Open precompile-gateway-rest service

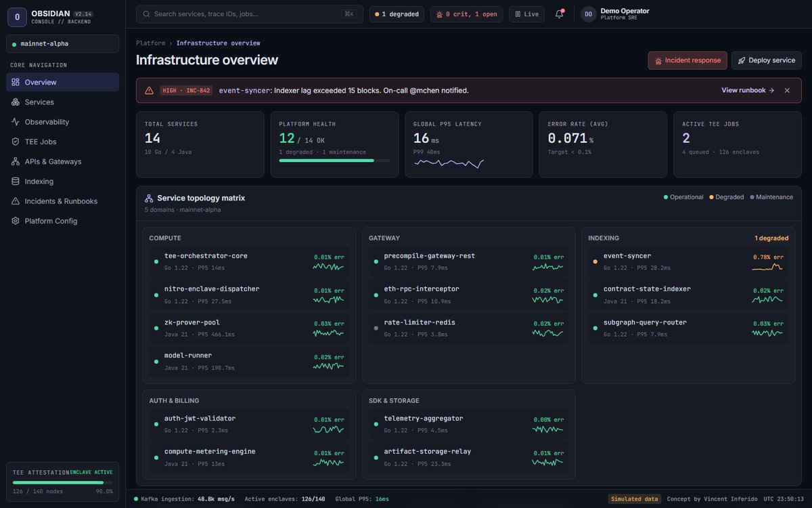[469, 261]
